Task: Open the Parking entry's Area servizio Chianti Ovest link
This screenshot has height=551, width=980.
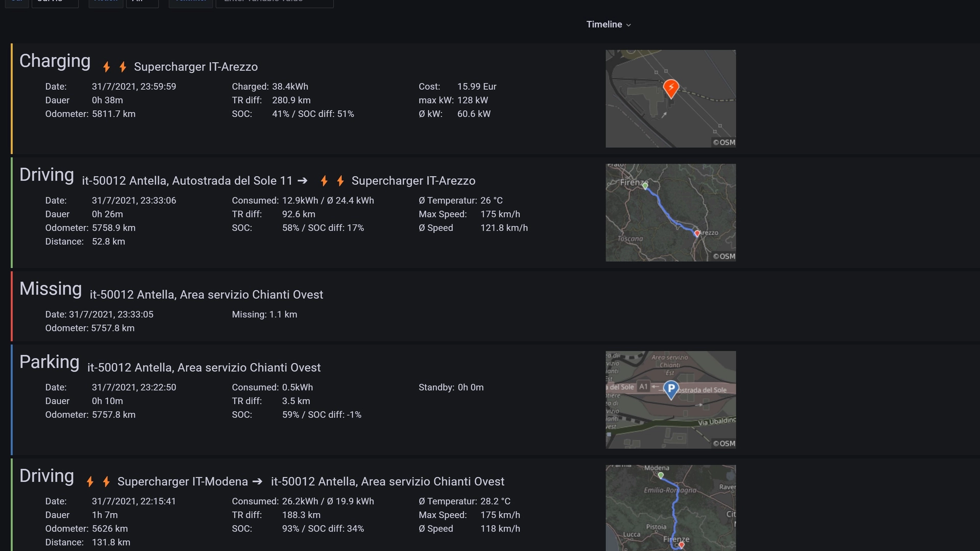Action: (x=204, y=368)
